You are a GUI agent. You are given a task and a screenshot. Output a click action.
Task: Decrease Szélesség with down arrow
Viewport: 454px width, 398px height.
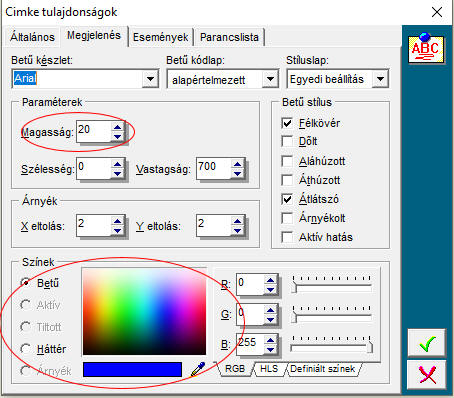tap(117, 173)
